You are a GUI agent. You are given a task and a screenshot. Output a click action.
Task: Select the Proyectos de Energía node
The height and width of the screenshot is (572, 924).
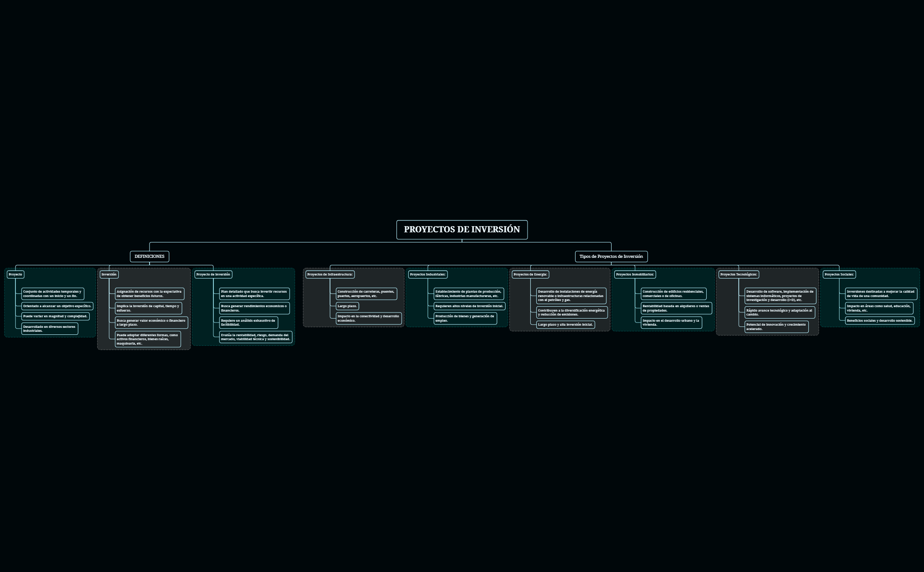point(530,275)
